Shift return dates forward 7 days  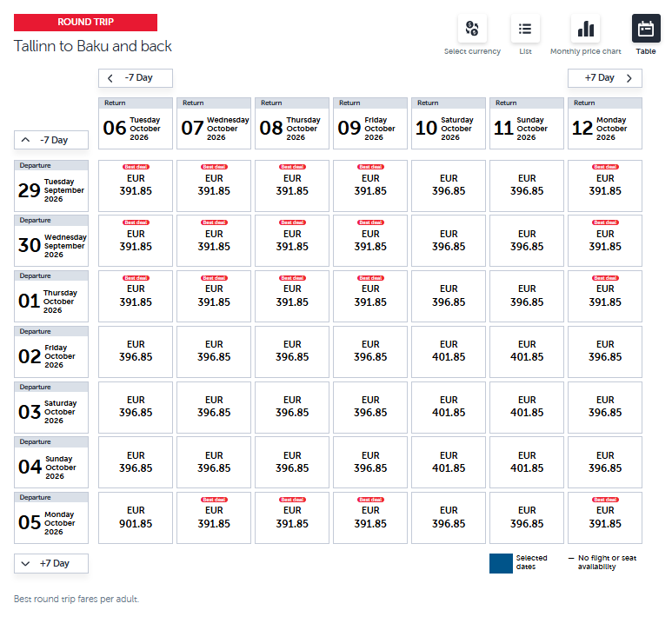(x=605, y=78)
